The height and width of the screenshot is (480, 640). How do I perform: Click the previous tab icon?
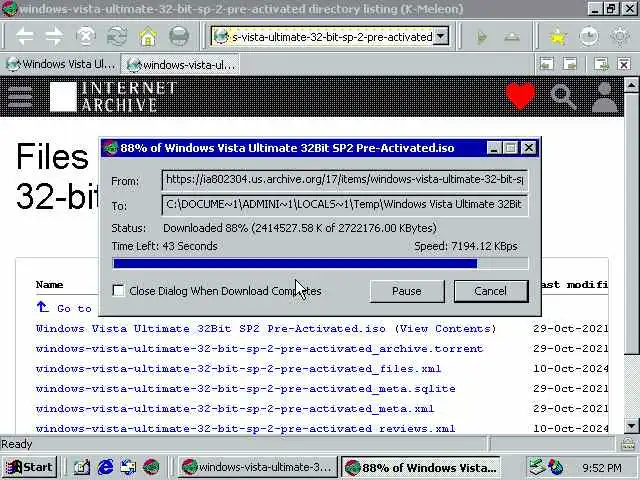pyautogui.click(x=547, y=64)
